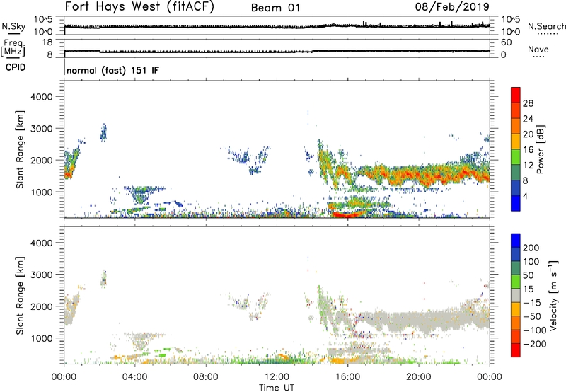Viewport: 566px width, 392px height.
Task: Select the 'Power [dB]' colorbar title
Action: point(541,149)
